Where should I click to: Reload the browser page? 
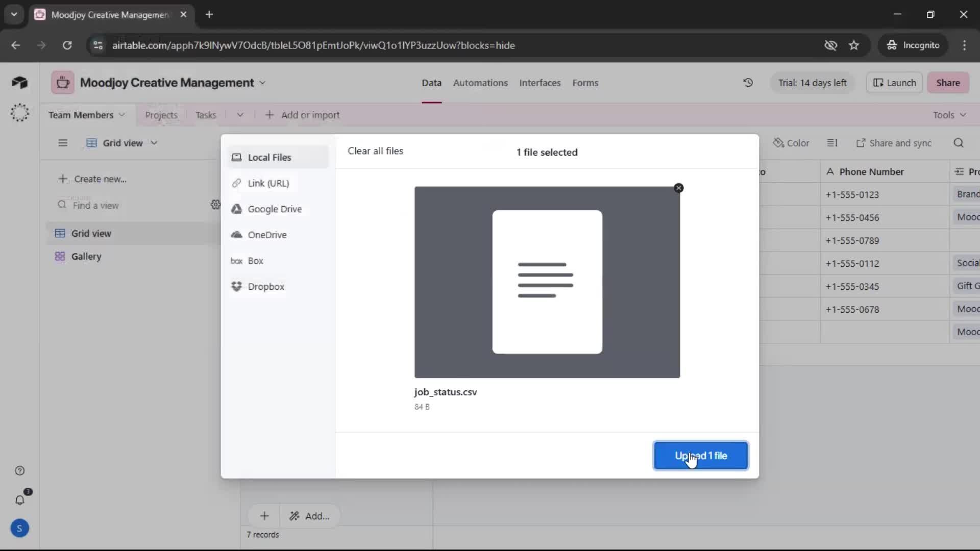[67, 45]
